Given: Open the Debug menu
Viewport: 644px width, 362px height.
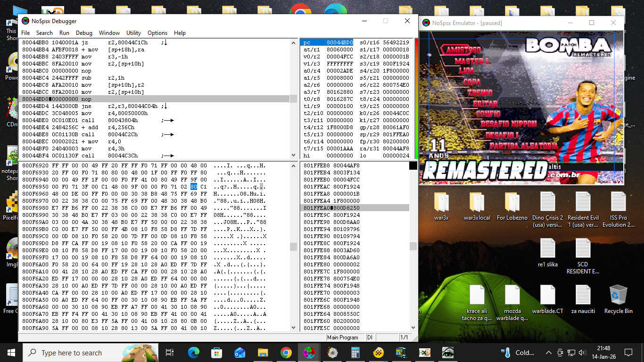Looking at the screenshot, I should pyautogui.click(x=84, y=33).
